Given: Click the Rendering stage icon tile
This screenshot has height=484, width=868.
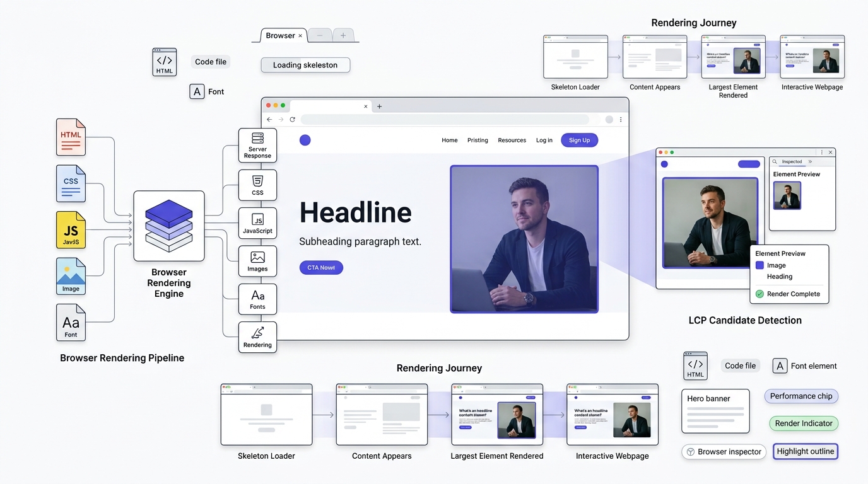Looking at the screenshot, I should coord(257,337).
